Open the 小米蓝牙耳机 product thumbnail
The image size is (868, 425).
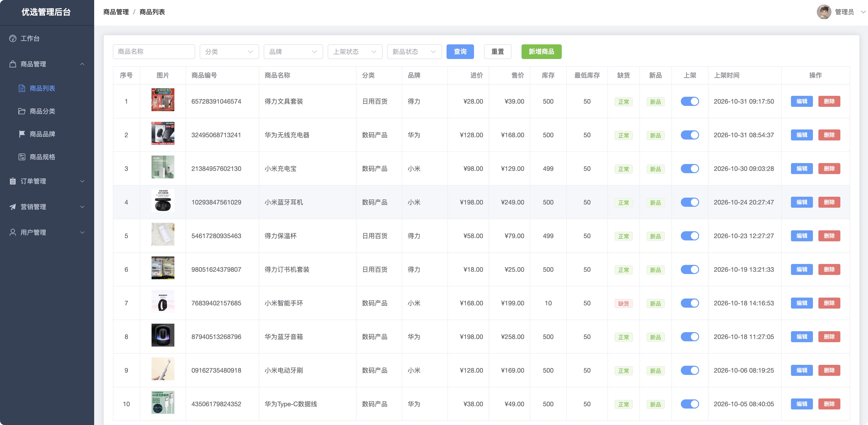coord(163,201)
